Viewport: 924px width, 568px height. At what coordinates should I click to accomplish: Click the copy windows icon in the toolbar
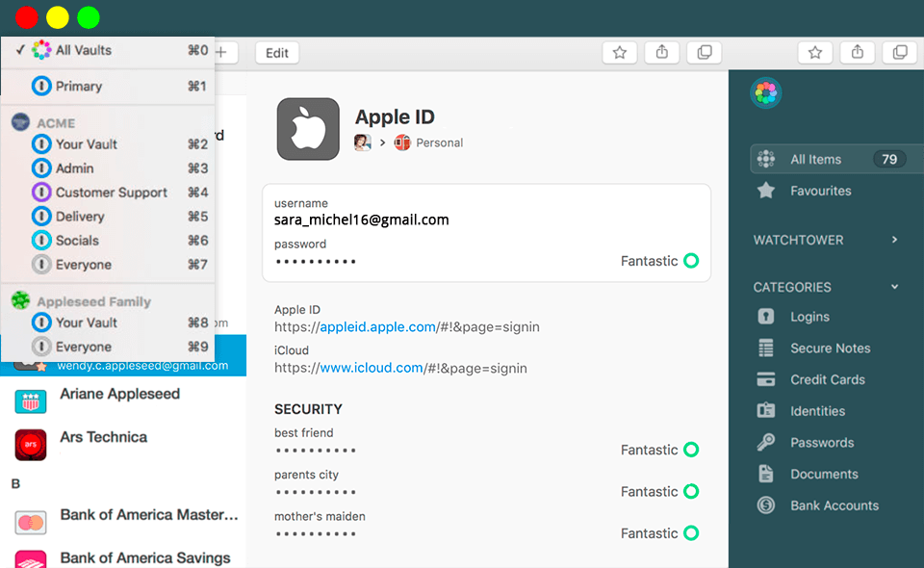coord(705,53)
